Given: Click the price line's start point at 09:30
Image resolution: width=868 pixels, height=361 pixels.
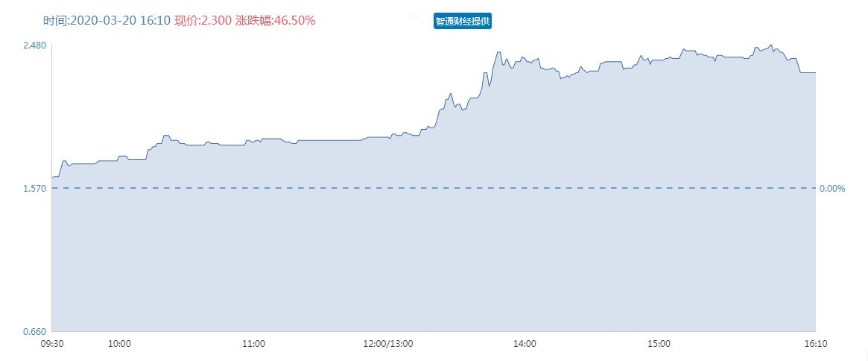Looking at the screenshot, I should (x=52, y=178).
